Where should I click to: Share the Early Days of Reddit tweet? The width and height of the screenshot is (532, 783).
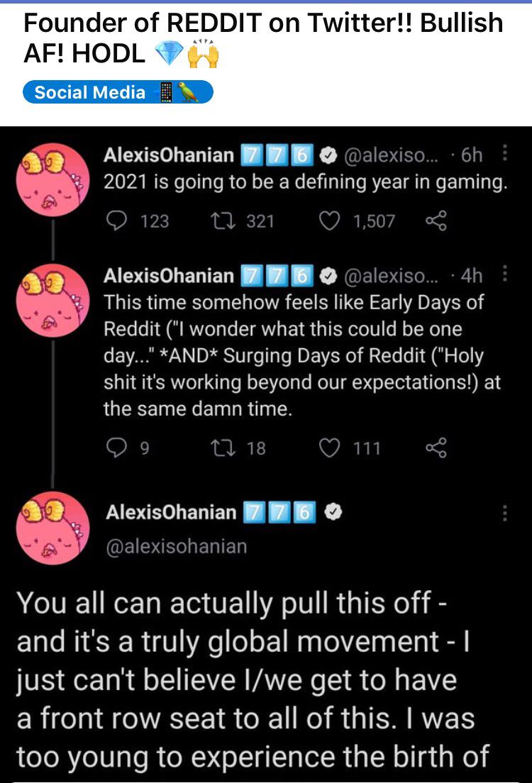[434, 448]
